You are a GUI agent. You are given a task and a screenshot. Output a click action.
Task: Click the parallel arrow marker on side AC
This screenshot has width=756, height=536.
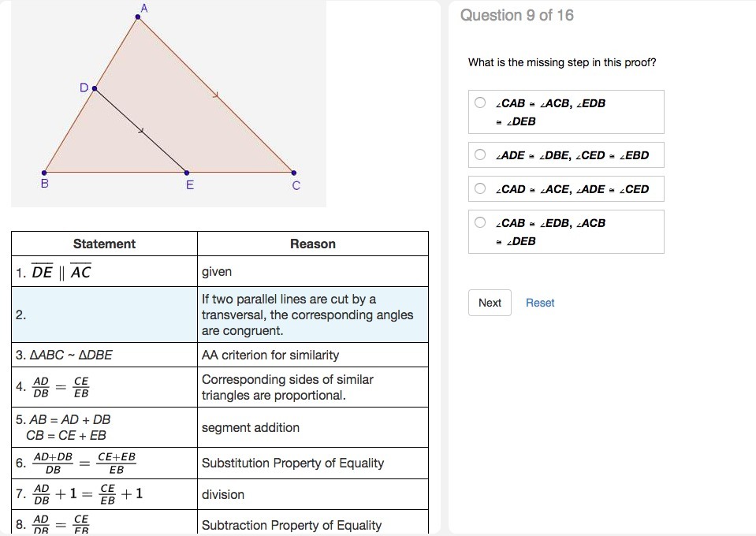pos(214,95)
